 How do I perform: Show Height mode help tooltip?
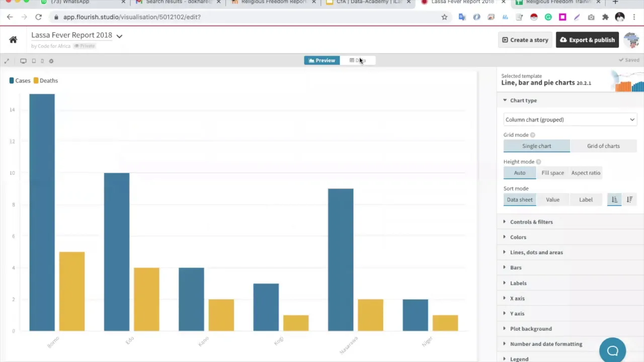pos(538,162)
